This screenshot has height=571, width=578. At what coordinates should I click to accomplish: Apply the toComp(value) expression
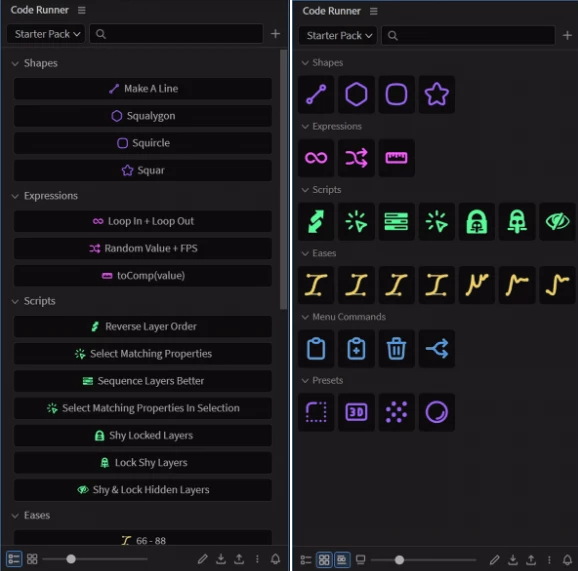coord(143,276)
